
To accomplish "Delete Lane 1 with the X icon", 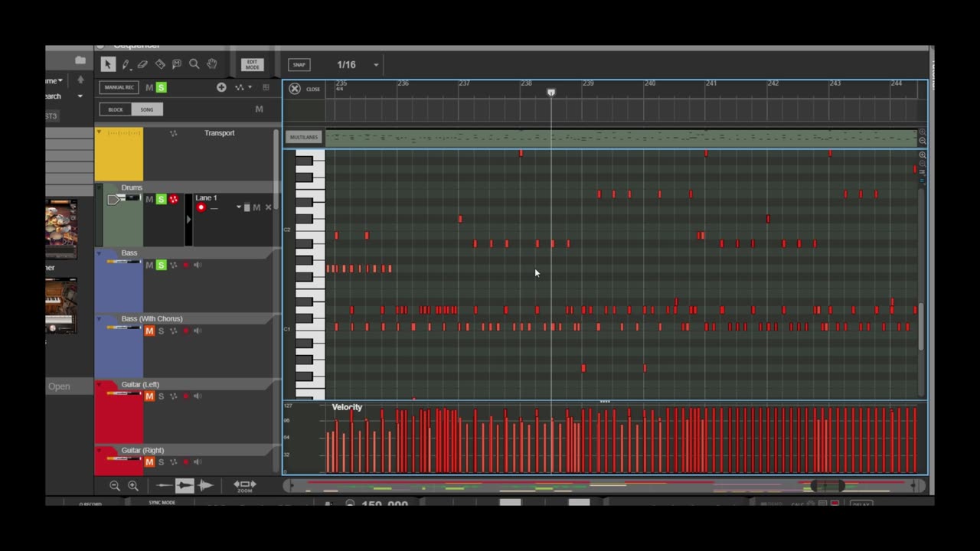I will click(x=268, y=207).
